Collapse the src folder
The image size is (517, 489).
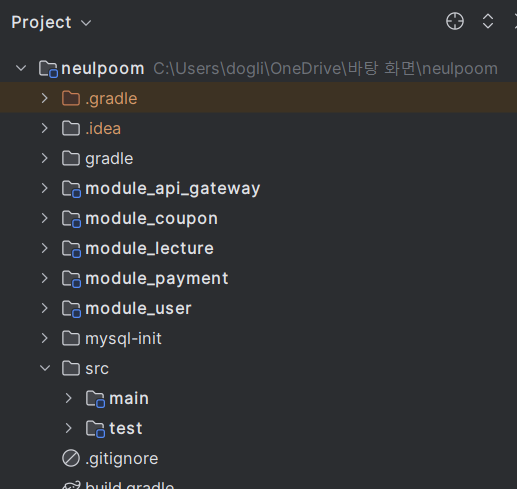pyautogui.click(x=45, y=368)
